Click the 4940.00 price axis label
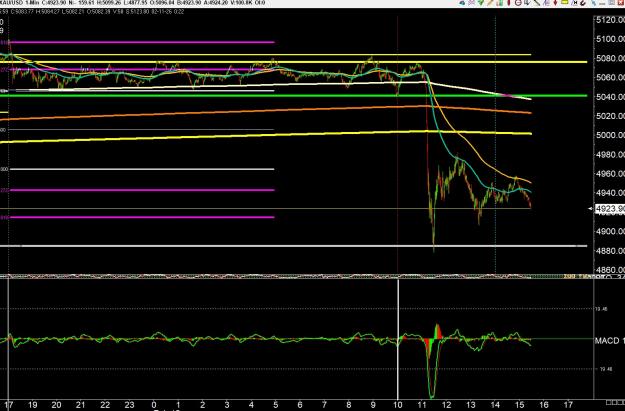The width and height of the screenshot is (625, 411). 610,193
